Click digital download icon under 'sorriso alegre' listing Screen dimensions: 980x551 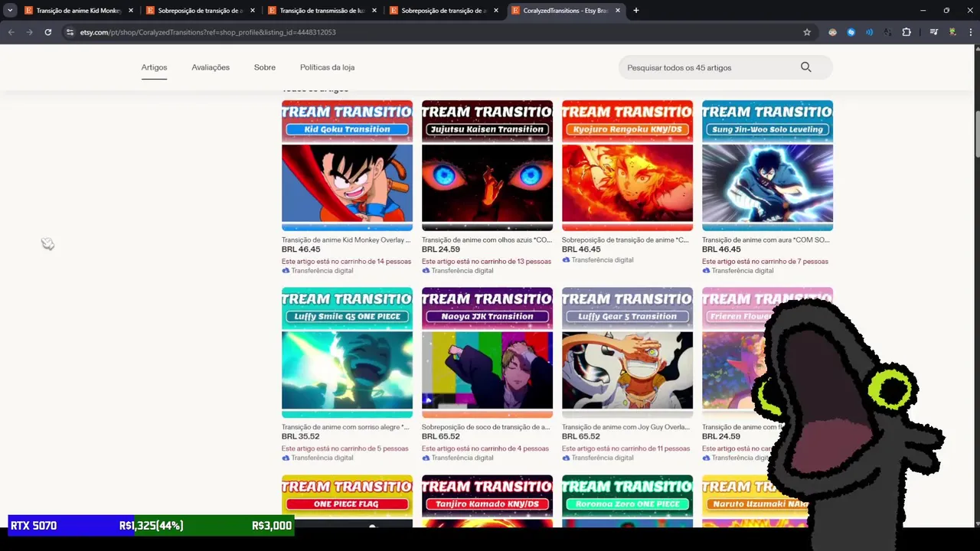(x=286, y=458)
